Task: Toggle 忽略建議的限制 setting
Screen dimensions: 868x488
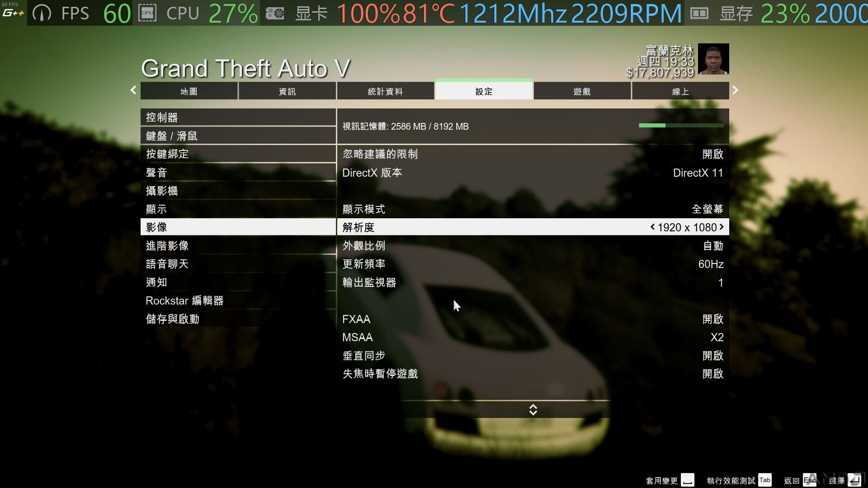Action: pyautogui.click(x=533, y=154)
